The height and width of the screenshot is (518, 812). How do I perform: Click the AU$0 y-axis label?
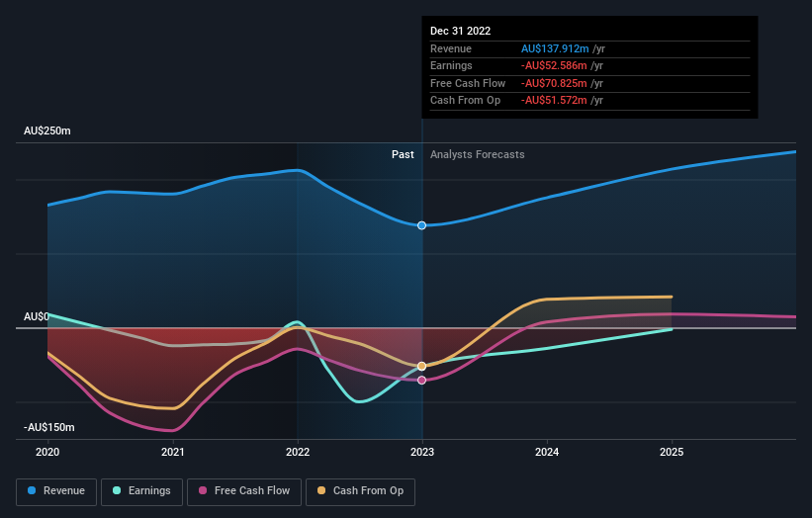pos(37,316)
